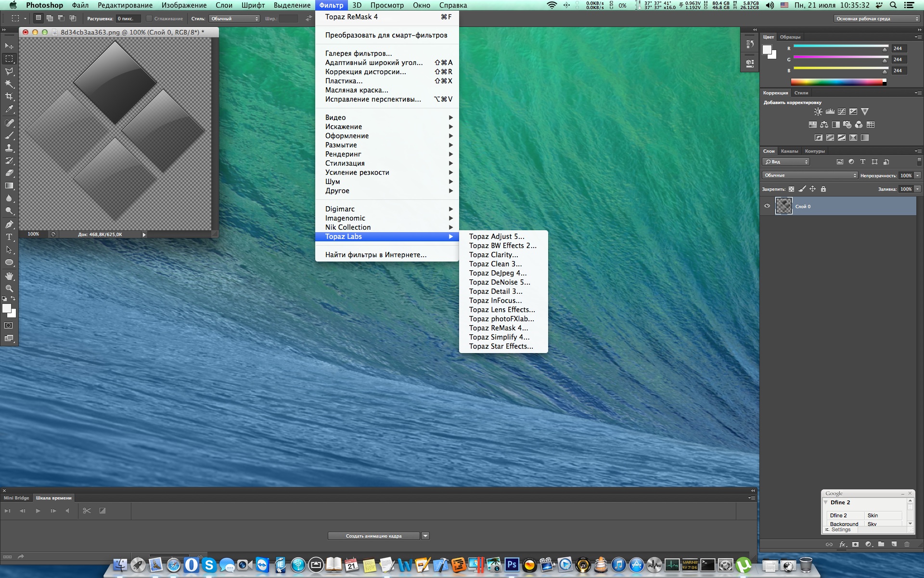Expand the Nik Collection submenu
The height and width of the screenshot is (578, 924).
click(387, 227)
